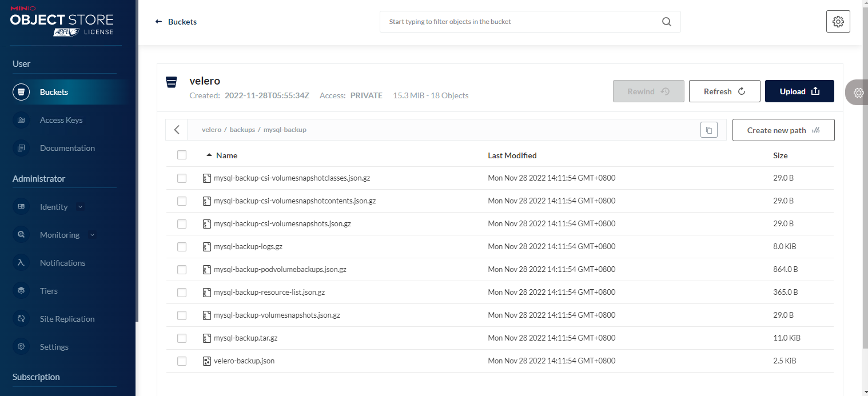Click velero-backup.json file name
Image resolution: width=868 pixels, height=396 pixels.
[244, 361]
